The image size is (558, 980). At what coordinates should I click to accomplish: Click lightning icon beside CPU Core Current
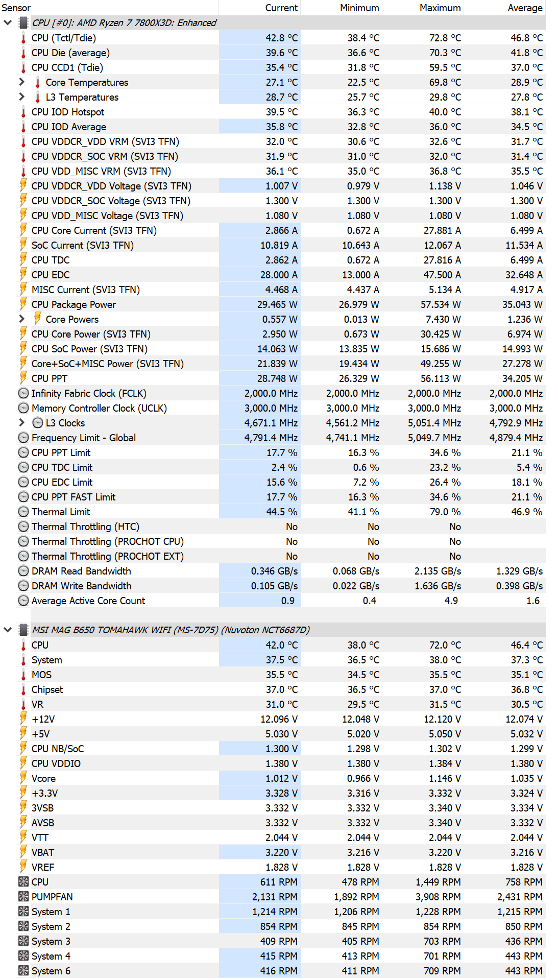(x=23, y=230)
